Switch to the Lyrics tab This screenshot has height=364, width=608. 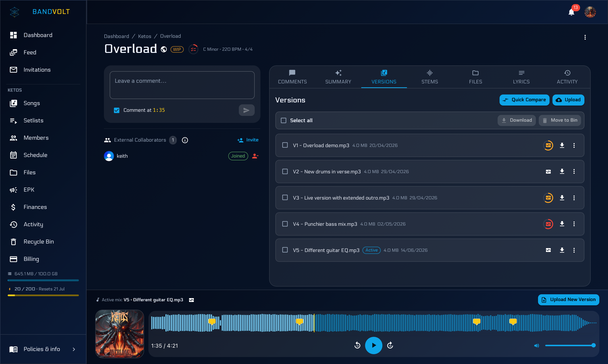521,77
